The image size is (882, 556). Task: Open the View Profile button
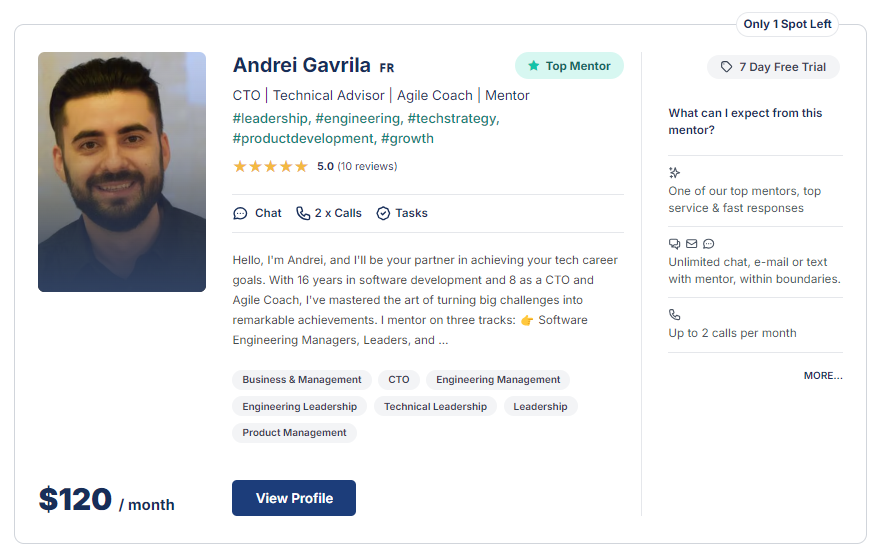click(294, 498)
